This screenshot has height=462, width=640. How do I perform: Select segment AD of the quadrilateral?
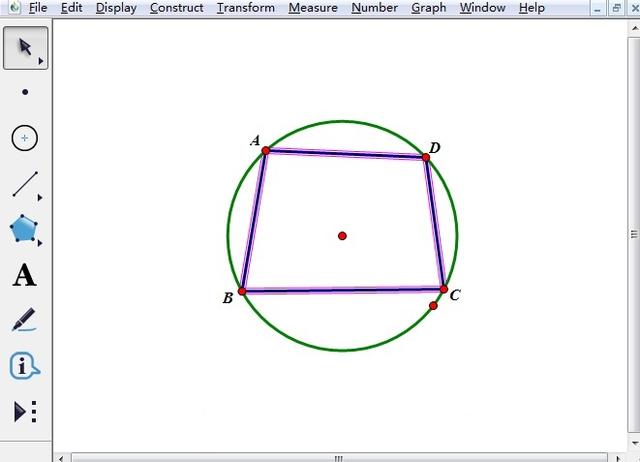(346, 154)
